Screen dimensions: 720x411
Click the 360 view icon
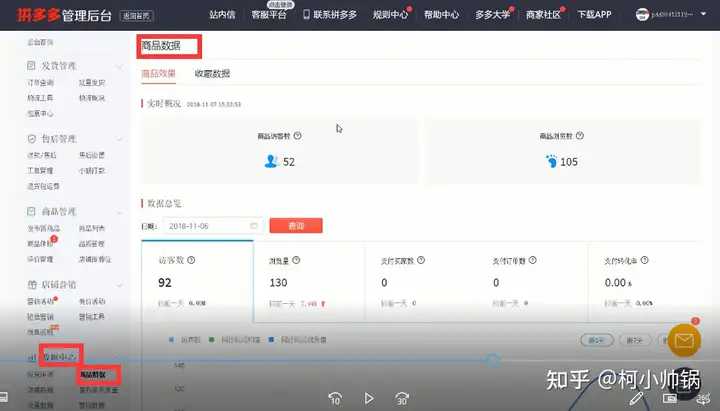[x=703, y=398]
